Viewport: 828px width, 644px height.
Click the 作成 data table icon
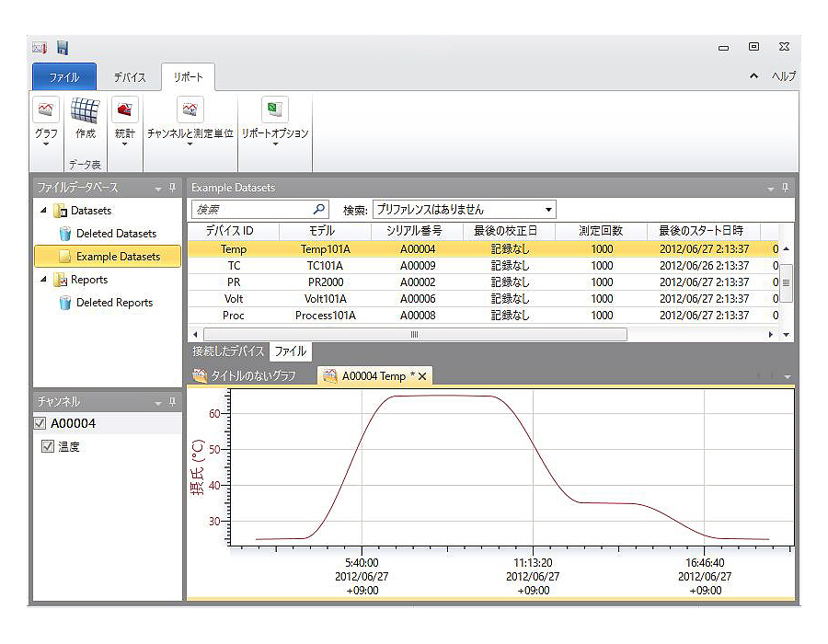click(x=85, y=110)
